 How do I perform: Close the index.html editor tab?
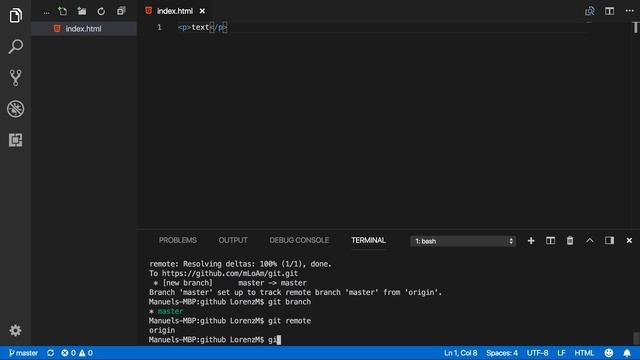202,11
